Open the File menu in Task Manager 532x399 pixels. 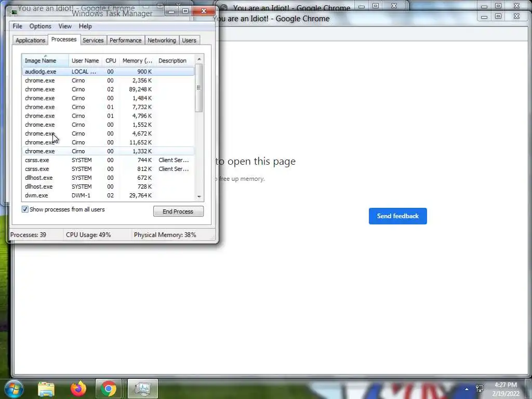[x=17, y=26]
